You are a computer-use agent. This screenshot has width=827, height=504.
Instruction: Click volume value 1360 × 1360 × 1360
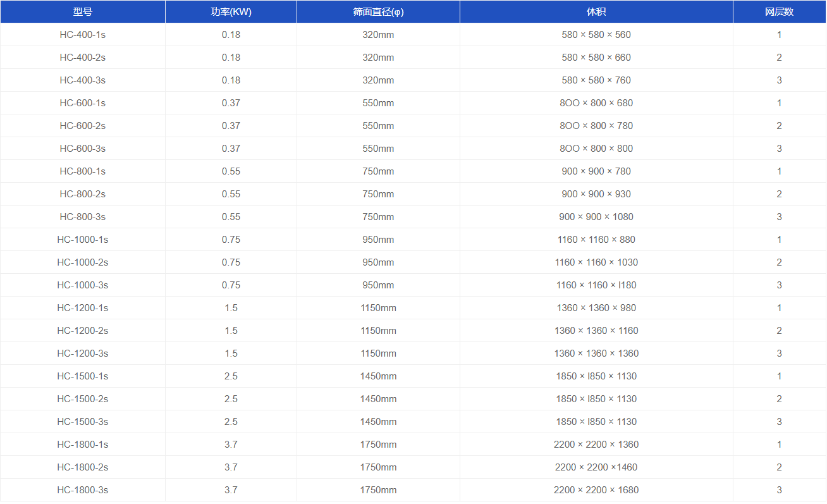point(596,353)
